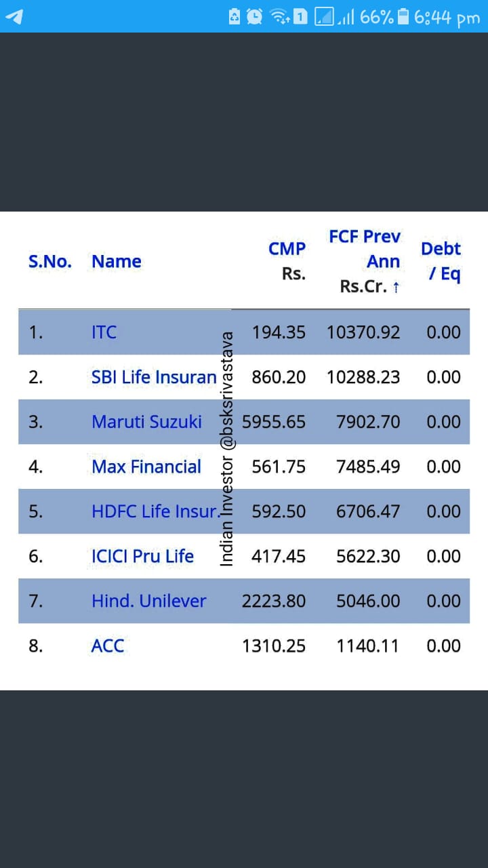488x868 pixels.
Task: Select the S.No. column header
Action: (x=50, y=261)
